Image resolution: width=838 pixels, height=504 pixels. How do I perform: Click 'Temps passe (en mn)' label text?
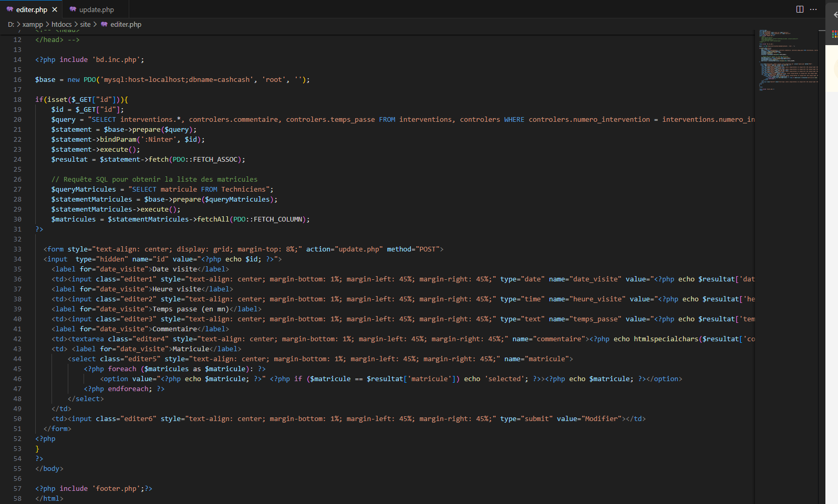191,309
